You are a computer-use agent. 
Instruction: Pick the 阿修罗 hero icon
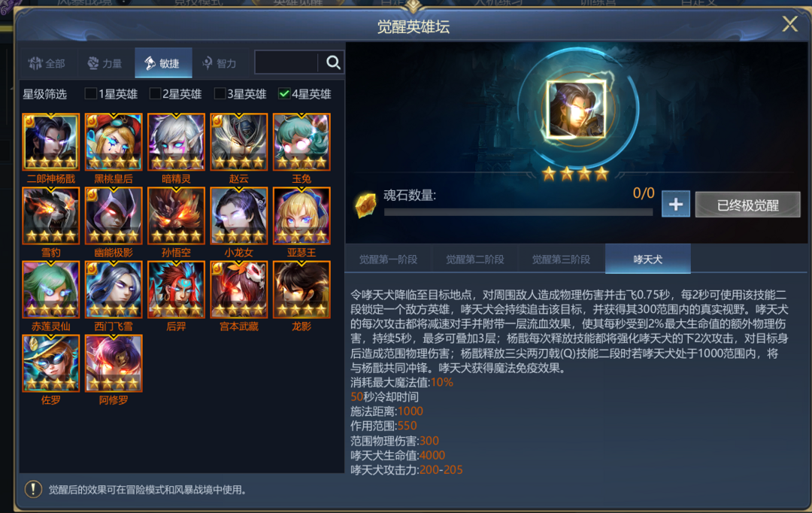[x=114, y=363]
